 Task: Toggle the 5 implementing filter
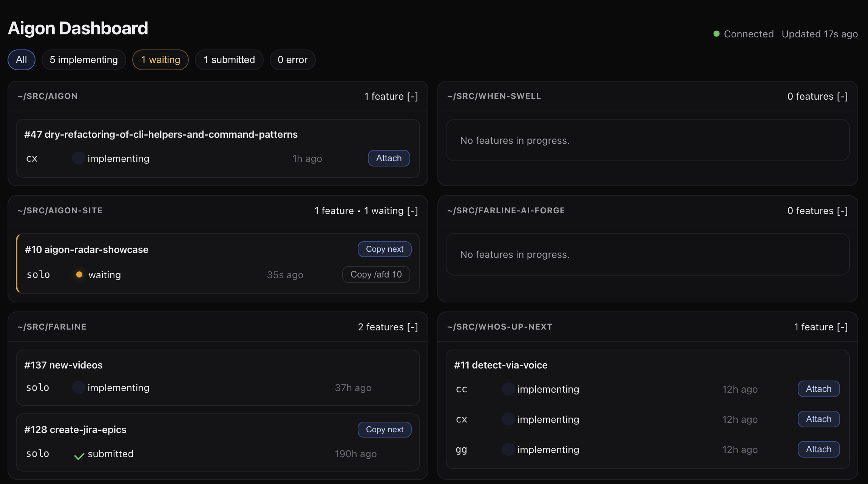pos(83,60)
